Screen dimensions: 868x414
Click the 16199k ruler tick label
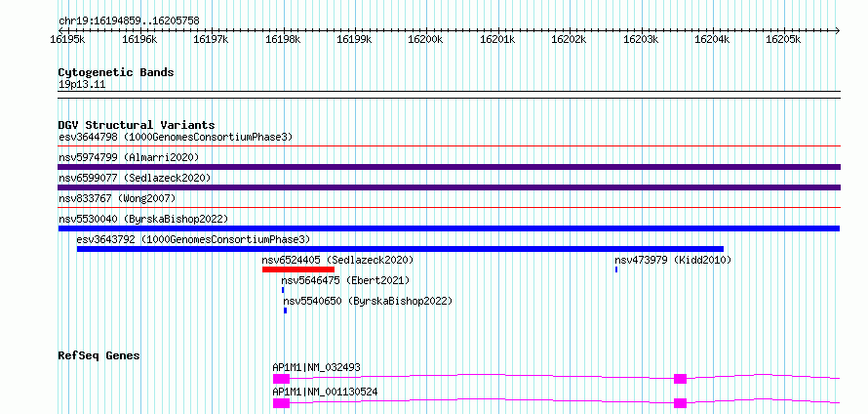(354, 39)
